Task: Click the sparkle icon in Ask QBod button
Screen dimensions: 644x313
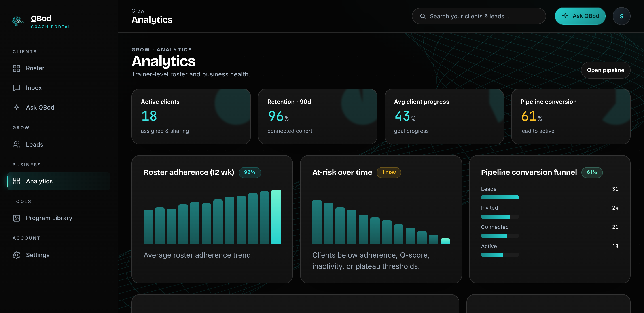Action: (565, 16)
